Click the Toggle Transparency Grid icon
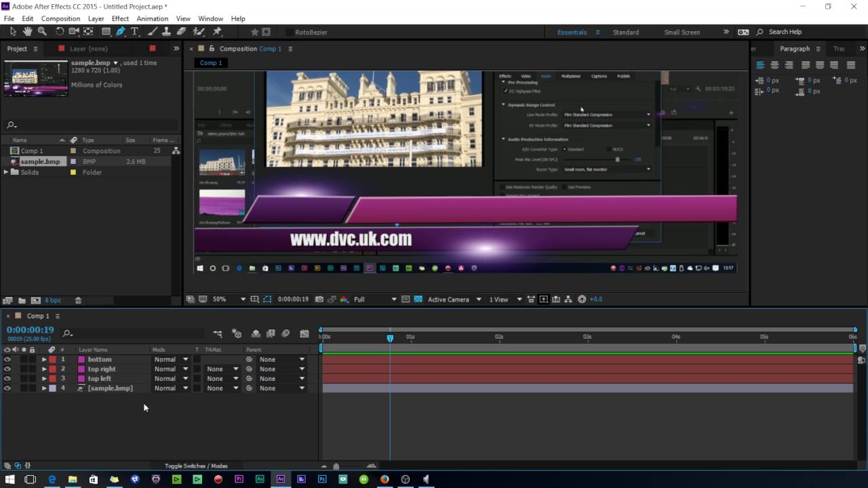 tap(418, 299)
